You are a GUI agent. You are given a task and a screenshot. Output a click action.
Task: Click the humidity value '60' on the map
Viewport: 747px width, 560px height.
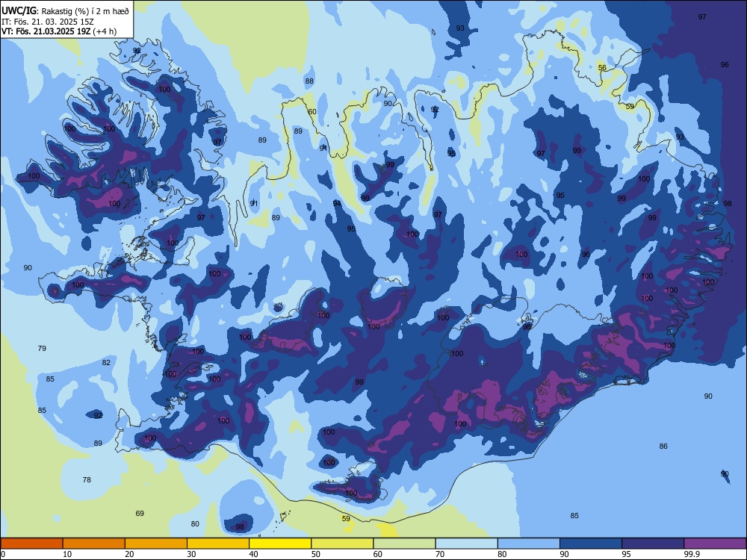coord(312,112)
